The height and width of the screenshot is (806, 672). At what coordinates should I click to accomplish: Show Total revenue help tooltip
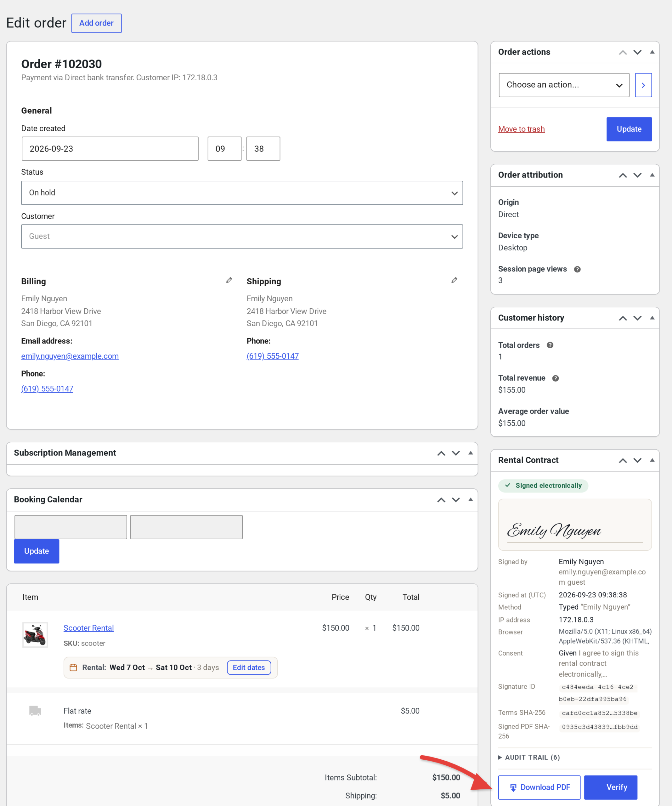point(555,378)
